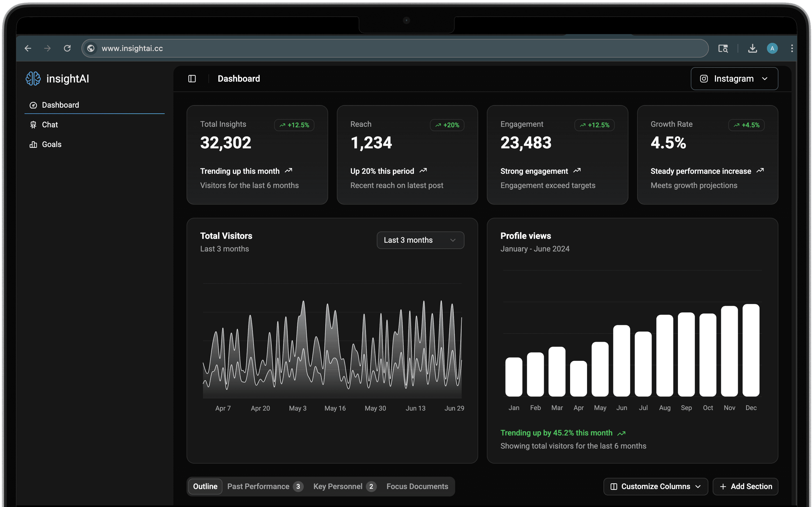Click the insightAI brain logo icon
The width and height of the screenshot is (812, 507).
33,78
